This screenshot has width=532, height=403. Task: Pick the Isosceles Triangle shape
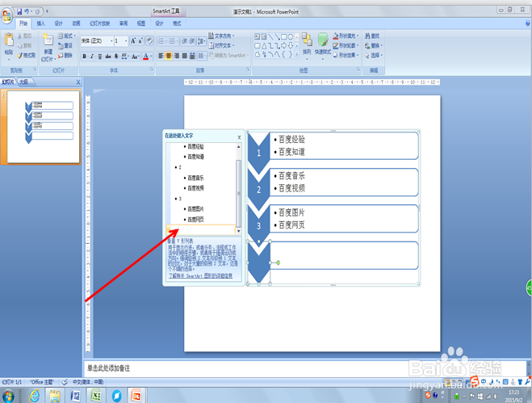[264, 45]
